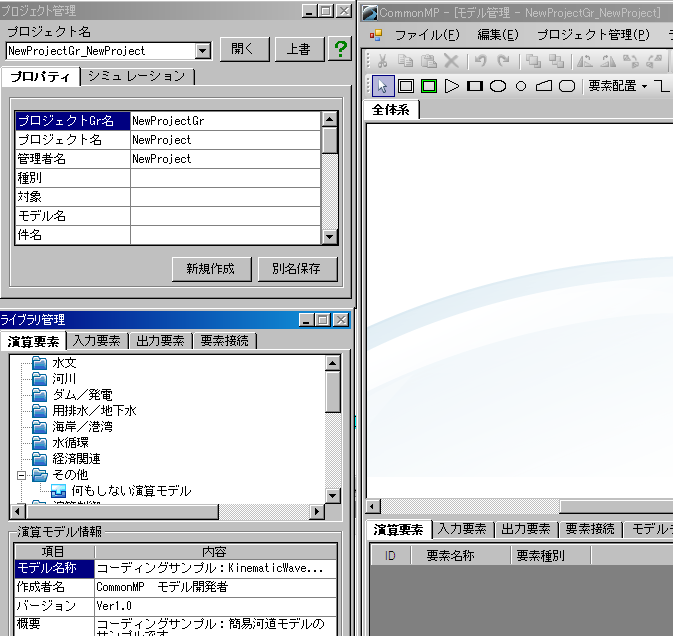
Task: Click library tree scrollbar up arrow
Action: pos(333,363)
